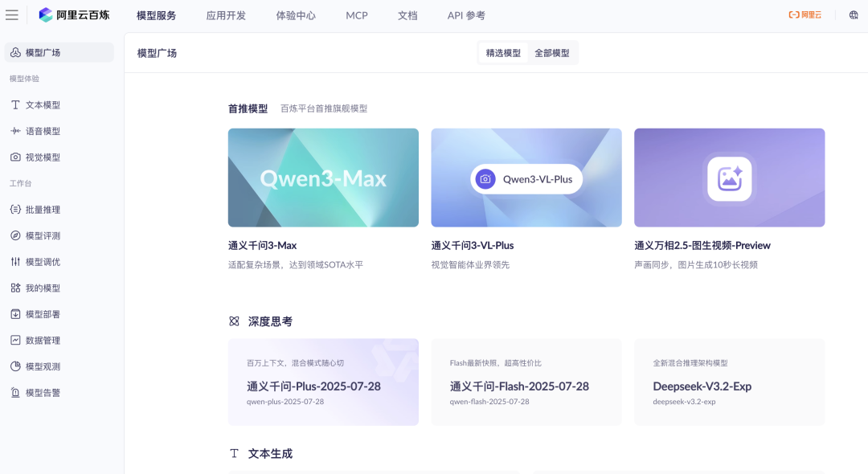The height and width of the screenshot is (474, 868).
Task: Select 文本模型 in sidebar
Action: point(59,105)
